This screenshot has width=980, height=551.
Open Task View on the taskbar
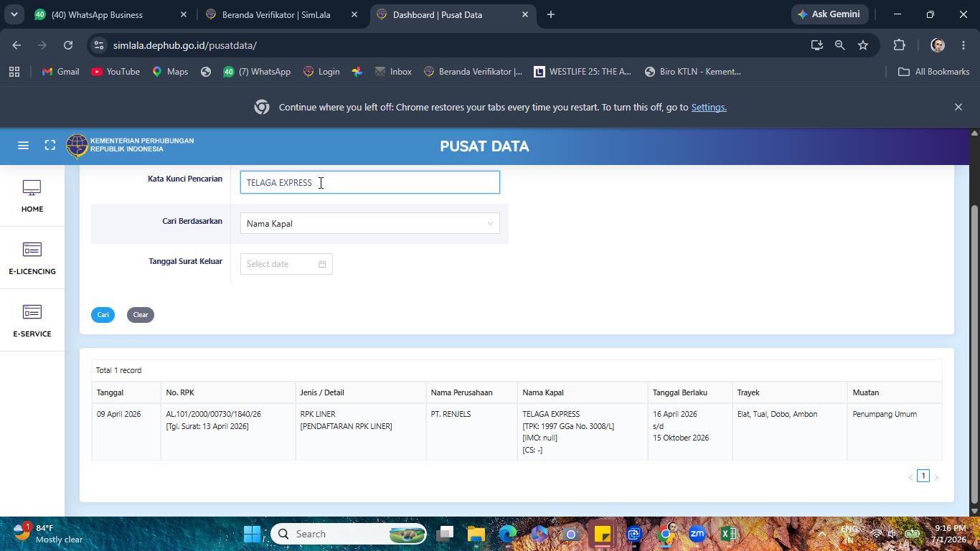(446, 534)
